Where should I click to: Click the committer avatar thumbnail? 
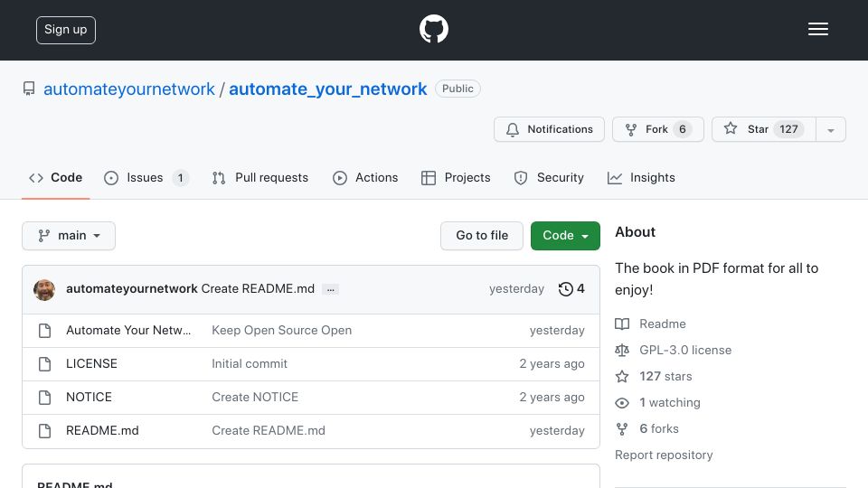click(44, 289)
